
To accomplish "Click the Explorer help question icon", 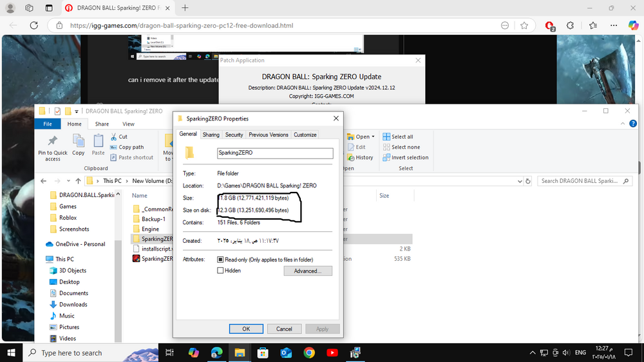I will tap(633, 123).
